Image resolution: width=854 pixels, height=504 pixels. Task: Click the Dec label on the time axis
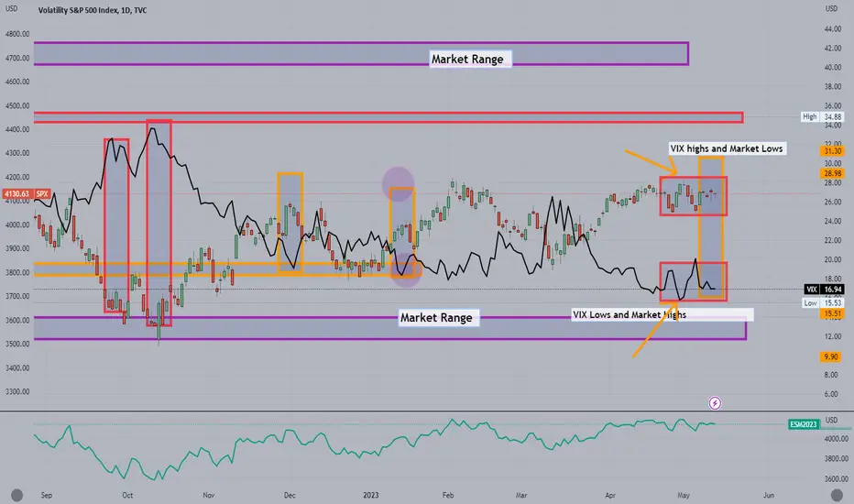290,495
